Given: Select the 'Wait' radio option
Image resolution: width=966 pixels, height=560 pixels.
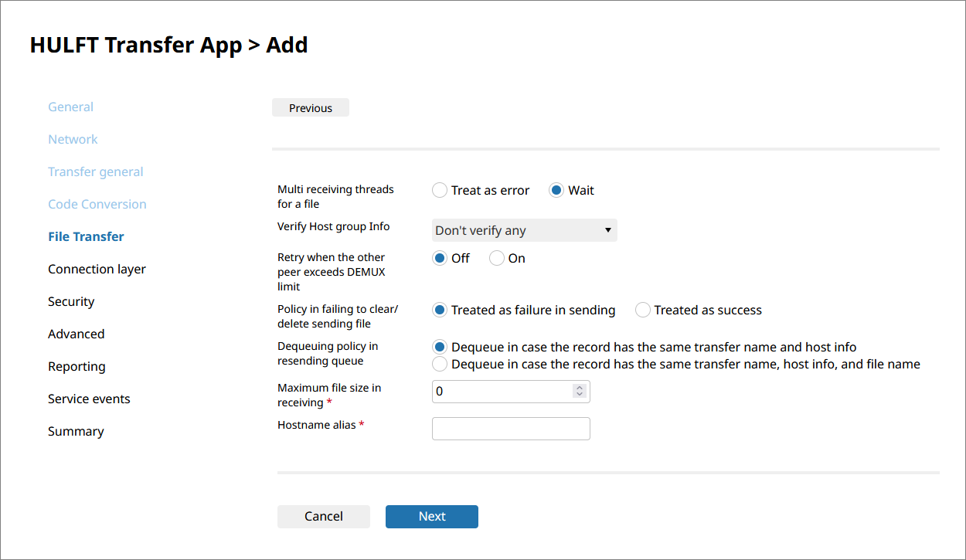Looking at the screenshot, I should tap(556, 190).
